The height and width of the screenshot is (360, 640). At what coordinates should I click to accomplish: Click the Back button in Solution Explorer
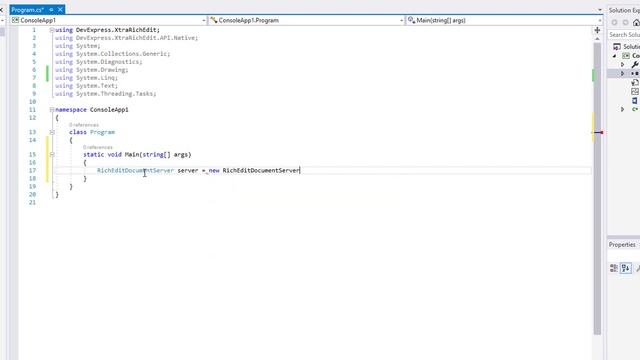coord(614,22)
